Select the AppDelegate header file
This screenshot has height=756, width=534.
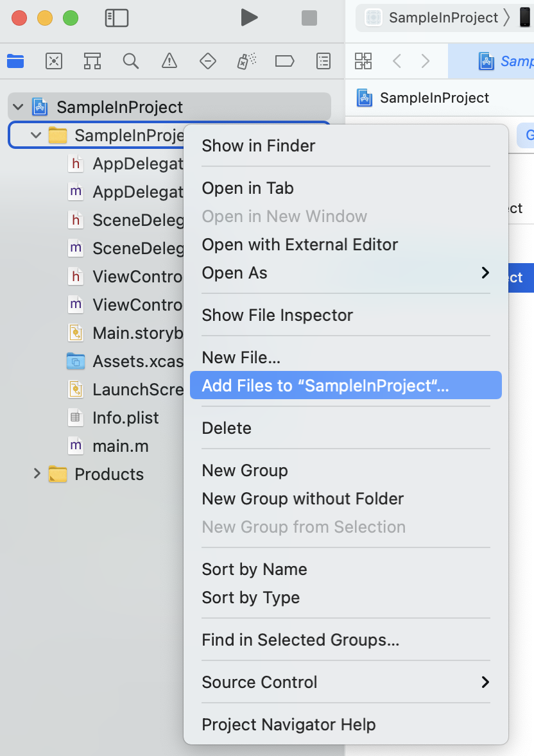[x=125, y=164]
